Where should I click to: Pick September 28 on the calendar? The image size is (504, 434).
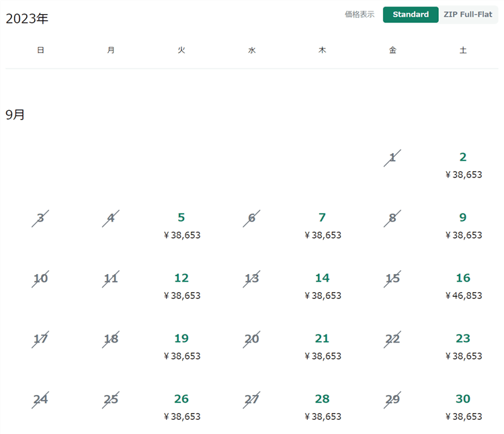point(323,406)
